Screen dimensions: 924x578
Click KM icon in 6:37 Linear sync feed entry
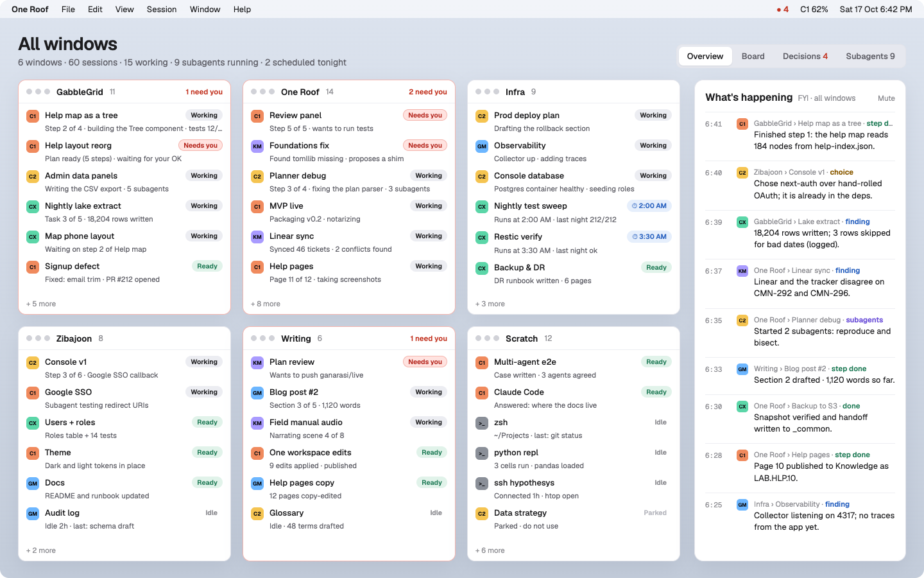(742, 271)
